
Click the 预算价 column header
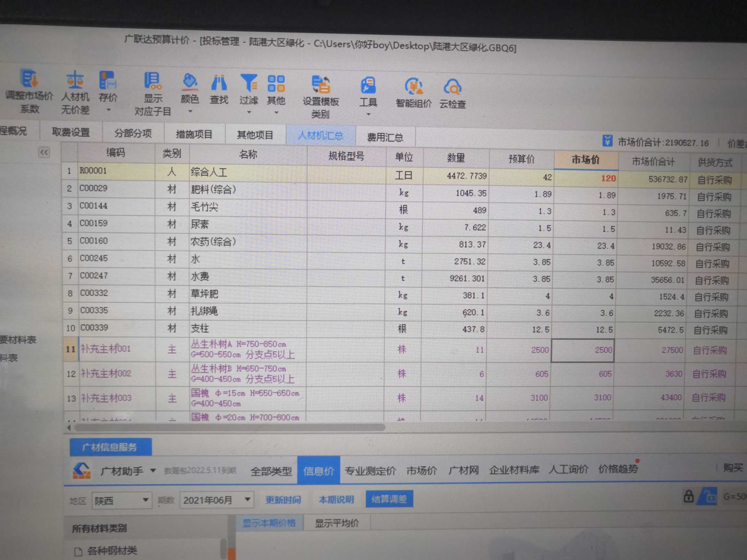click(521, 159)
